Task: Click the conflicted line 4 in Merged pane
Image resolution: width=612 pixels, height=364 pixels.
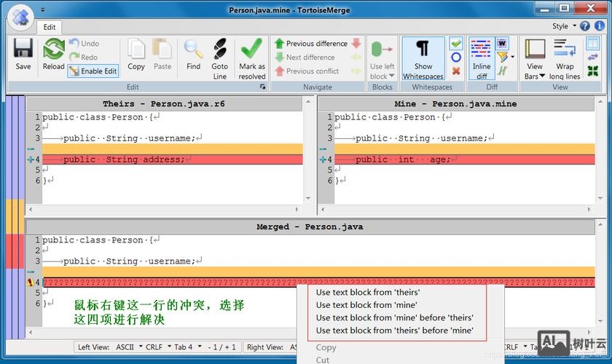Action: [168, 282]
